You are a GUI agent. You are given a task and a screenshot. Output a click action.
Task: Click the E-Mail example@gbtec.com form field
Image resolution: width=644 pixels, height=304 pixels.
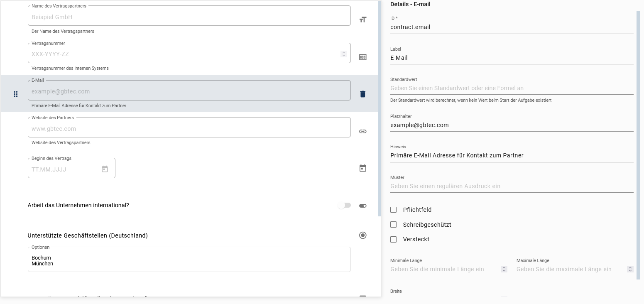(x=189, y=91)
